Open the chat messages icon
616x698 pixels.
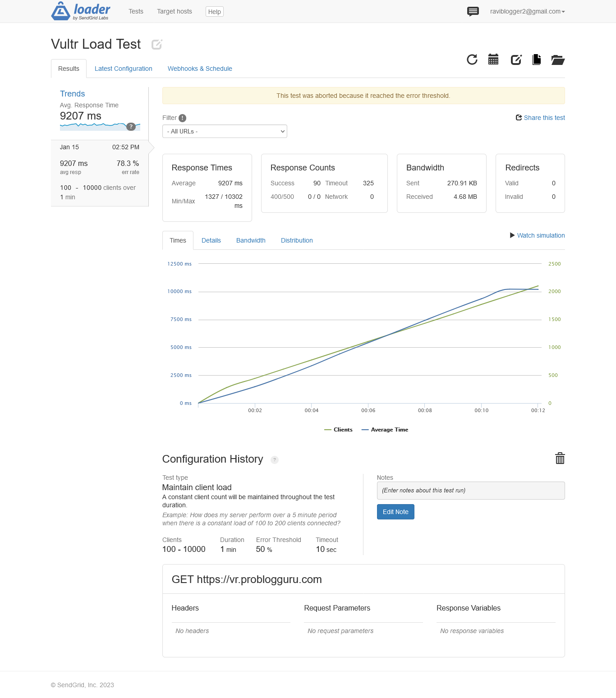(x=473, y=11)
